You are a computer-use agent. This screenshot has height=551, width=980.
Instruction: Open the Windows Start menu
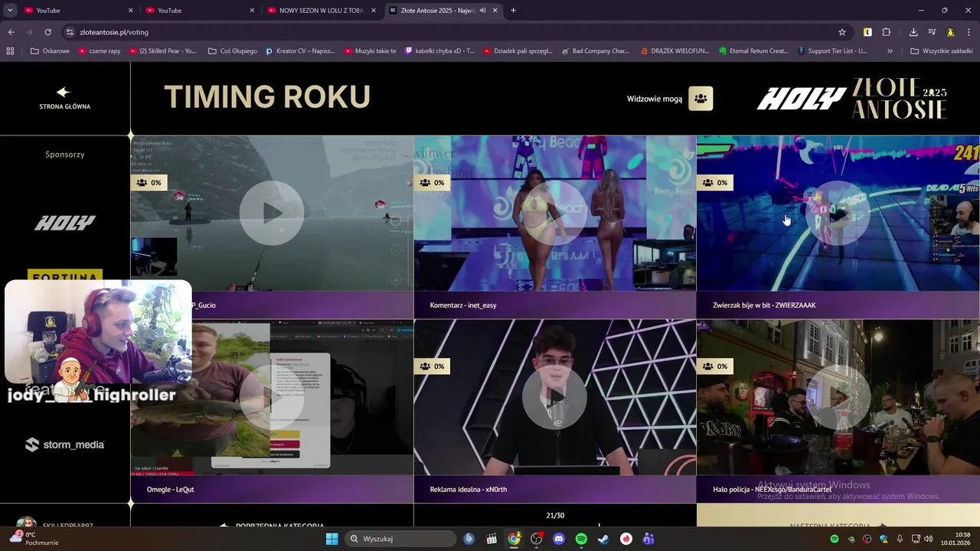tap(332, 539)
